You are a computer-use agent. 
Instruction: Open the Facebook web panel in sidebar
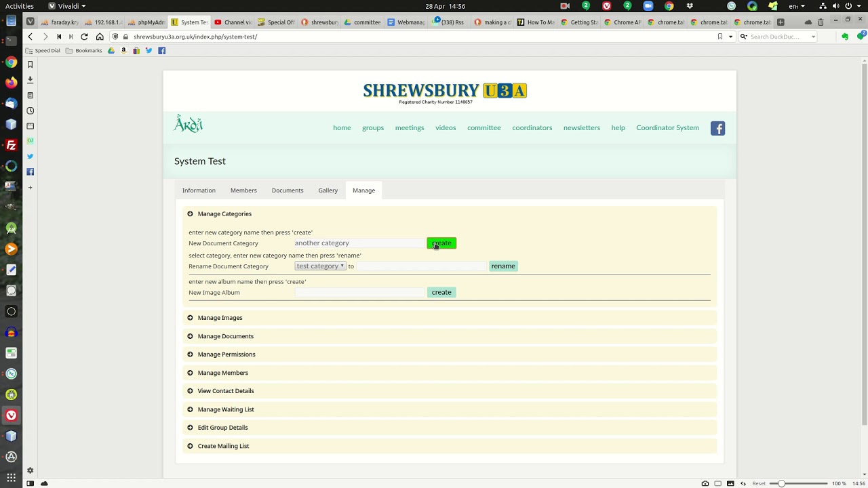tap(30, 171)
